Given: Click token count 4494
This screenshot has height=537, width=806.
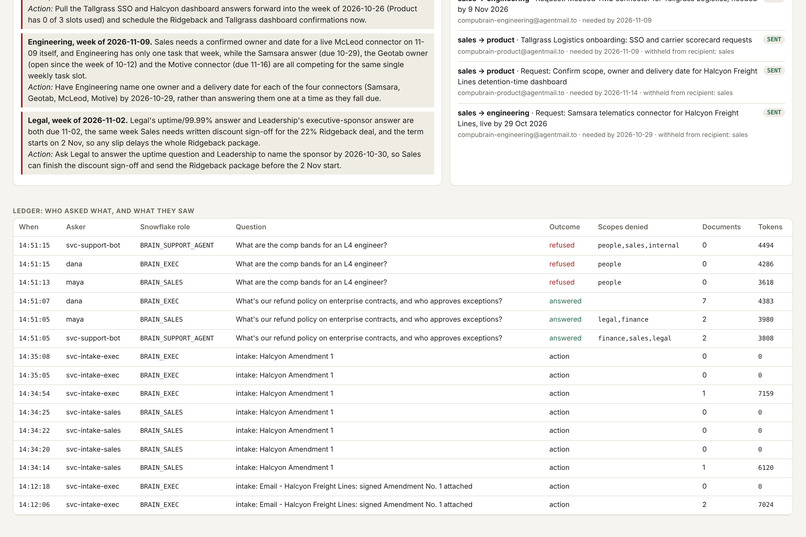Looking at the screenshot, I should [765, 246].
